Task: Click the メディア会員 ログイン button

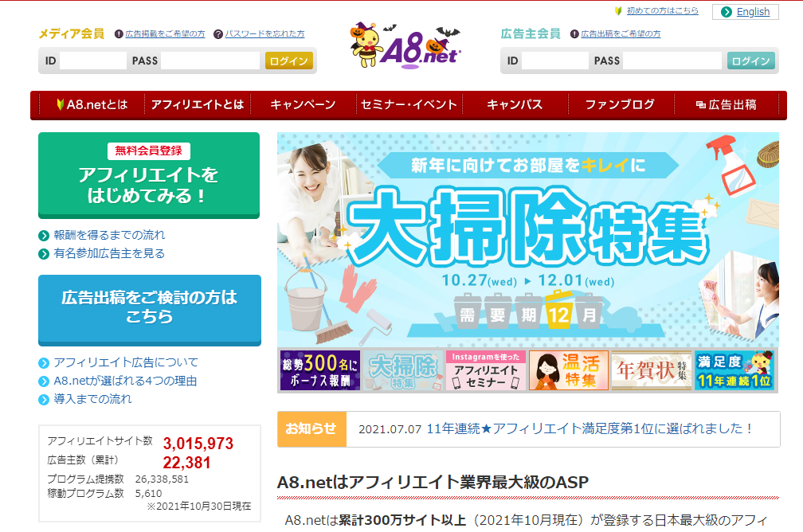Action: point(289,61)
